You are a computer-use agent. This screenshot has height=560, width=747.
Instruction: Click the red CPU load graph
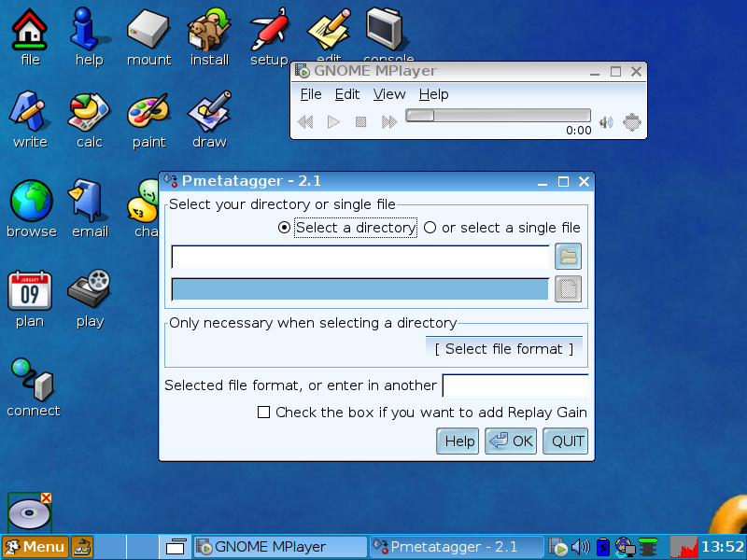pos(684,547)
